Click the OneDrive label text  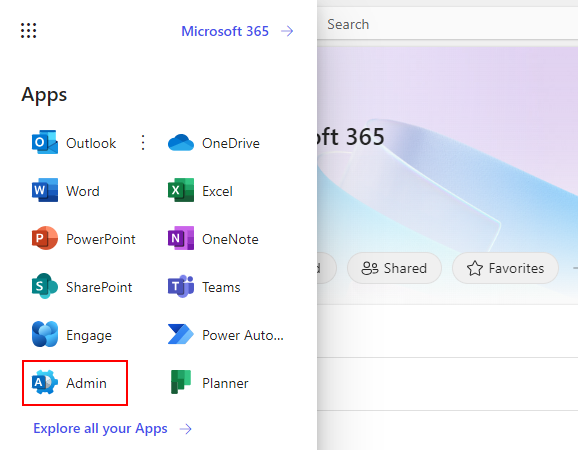point(231,143)
